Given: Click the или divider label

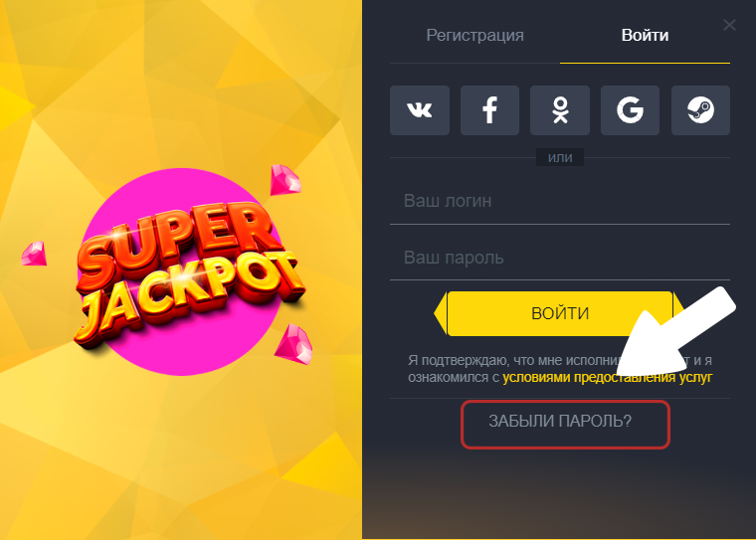Looking at the screenshot, I should point(560,158).
